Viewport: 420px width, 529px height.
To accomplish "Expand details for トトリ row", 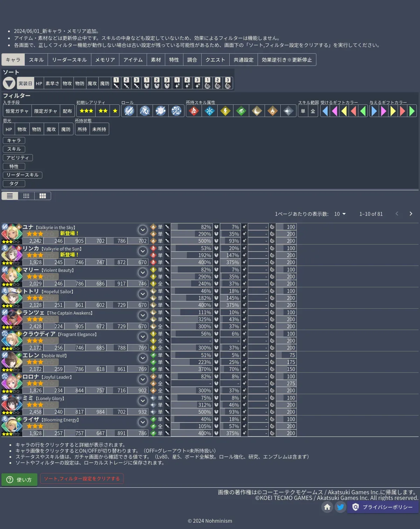I will tap(143, 294).
